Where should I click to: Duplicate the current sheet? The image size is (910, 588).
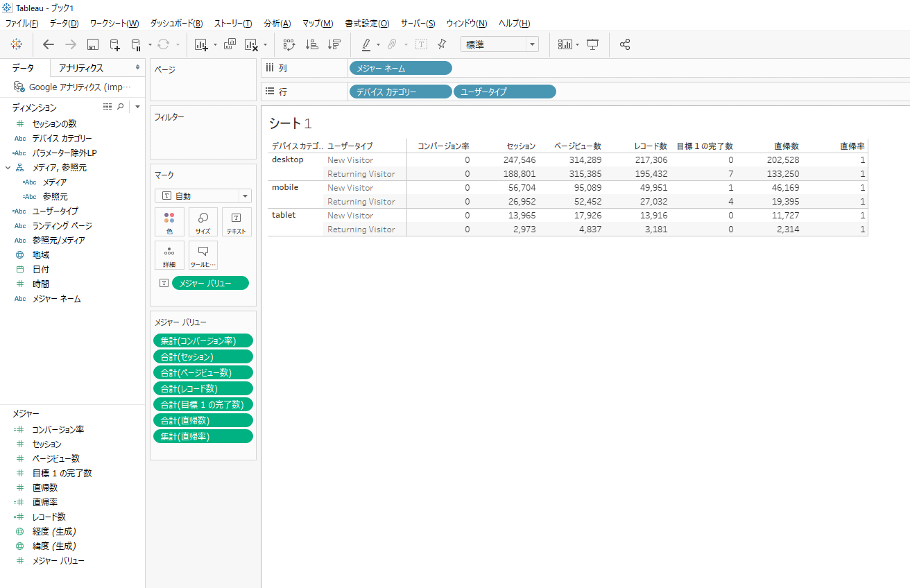tap(230, 44)
